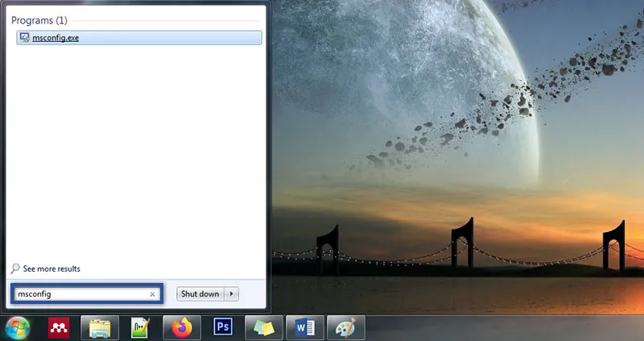644x341 pixels.
Task: Open the msconfig.exe program result
Action: pos(56,37)
